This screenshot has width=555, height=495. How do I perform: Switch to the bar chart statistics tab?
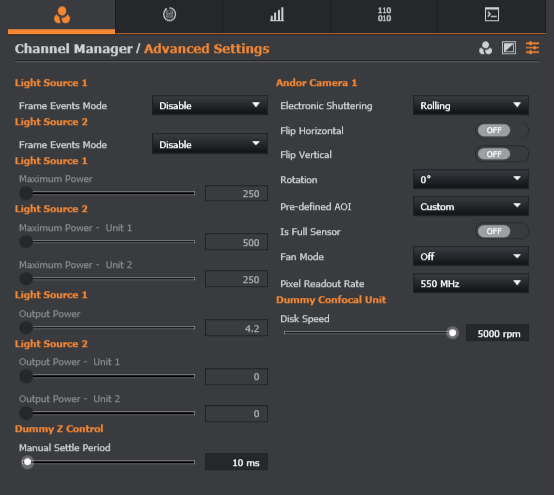pos(277,15)
